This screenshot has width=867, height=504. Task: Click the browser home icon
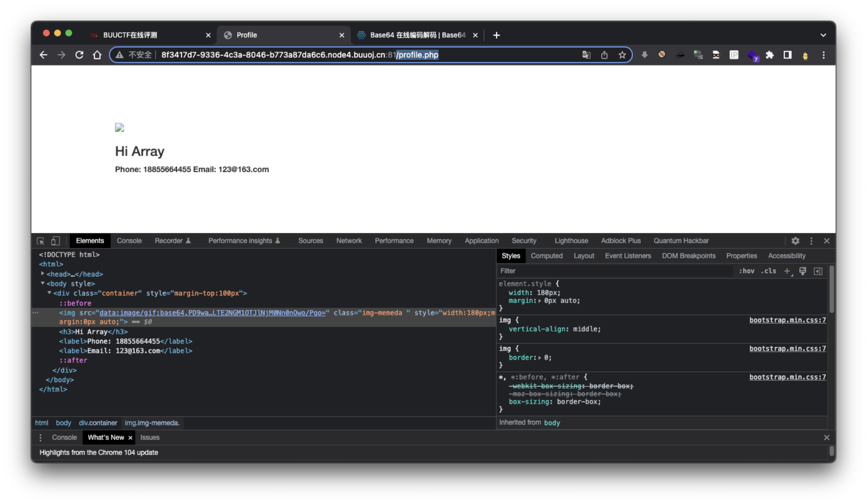tap(97, 55)
